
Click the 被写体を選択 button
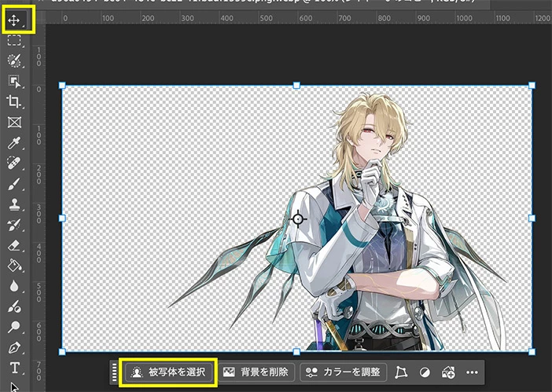coord(168,372)
